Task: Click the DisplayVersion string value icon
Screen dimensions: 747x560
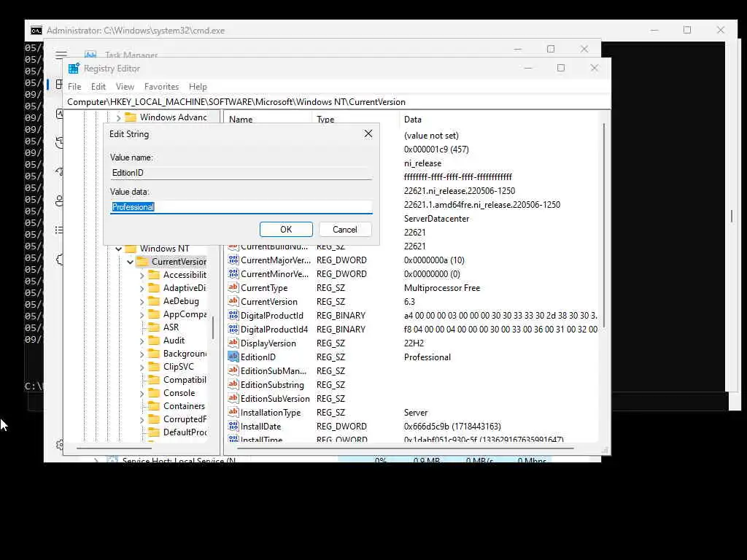Action: tap(233, 343)
